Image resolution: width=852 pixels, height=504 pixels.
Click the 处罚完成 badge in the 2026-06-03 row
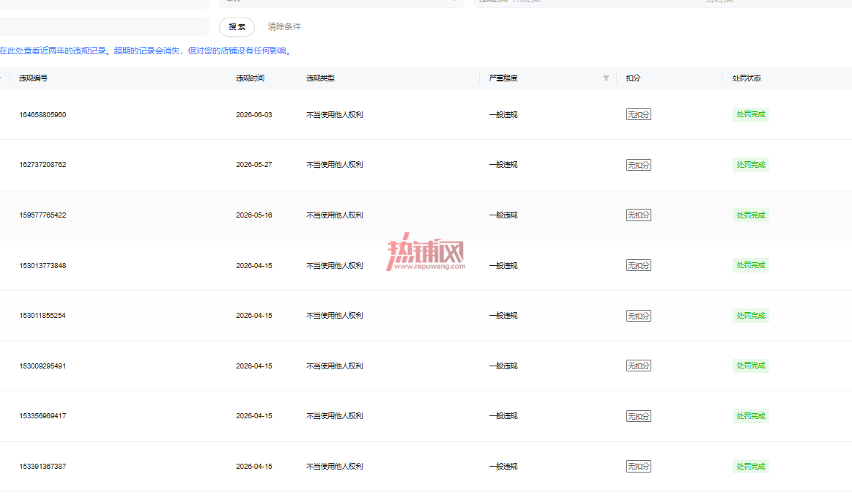tap(750, 114)
